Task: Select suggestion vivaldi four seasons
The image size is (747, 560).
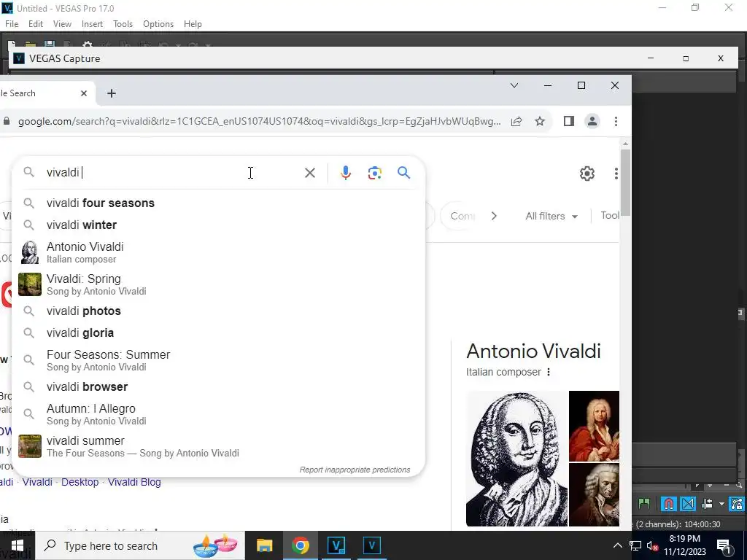Action: pos(219,203)
